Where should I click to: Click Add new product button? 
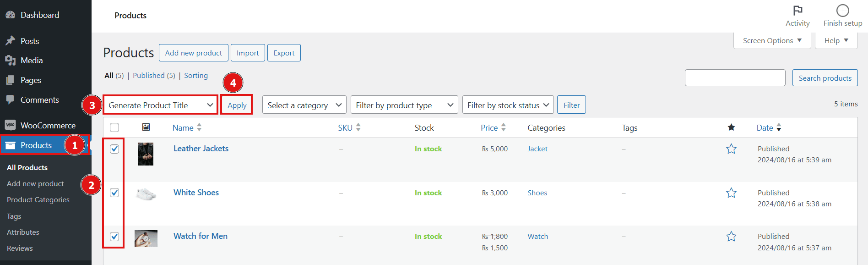tap(193, 53)
